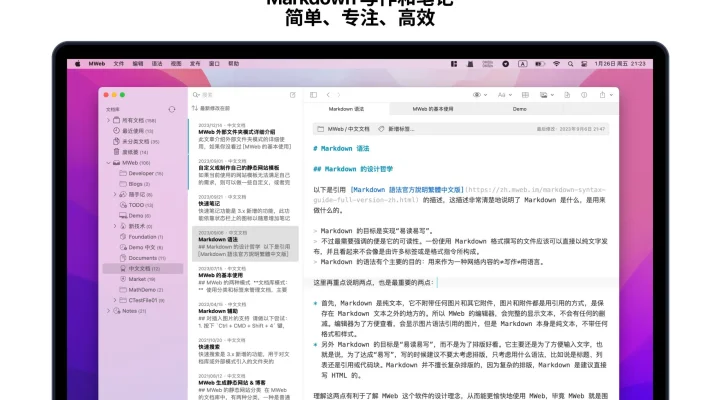Click the menu bar date 1月26日 周五

609,64
